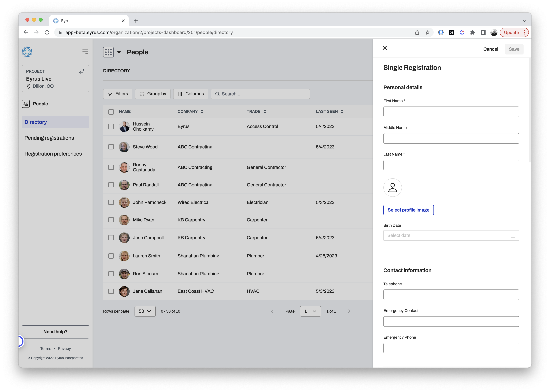
Task: Open the Privacy link
Action: [x=64, y=349]
